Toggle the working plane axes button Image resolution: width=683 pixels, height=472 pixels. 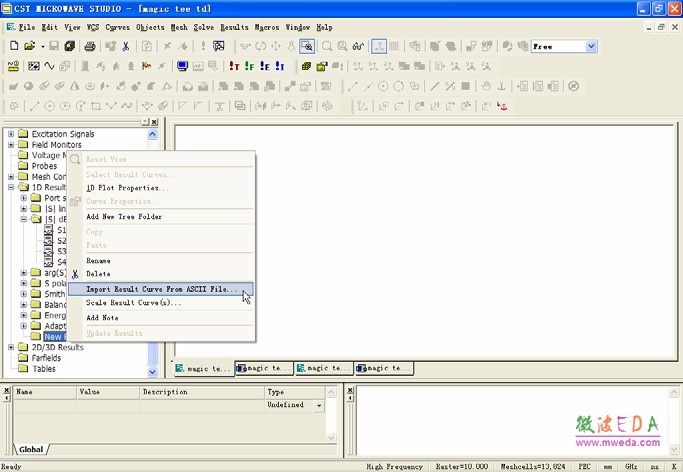(x=379, y=46)
